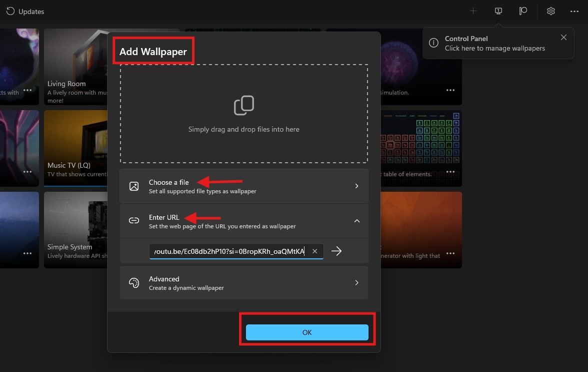This screenshot has height=372, width=588.
Task: Click the Patreon icon in top bar
Action: pos(523,11)
